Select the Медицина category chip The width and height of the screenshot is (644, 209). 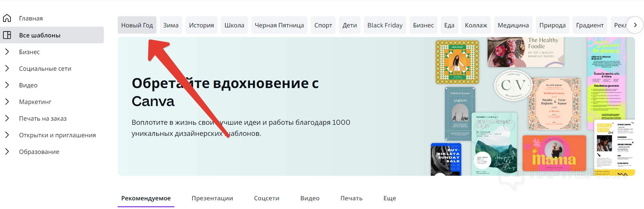513,25
